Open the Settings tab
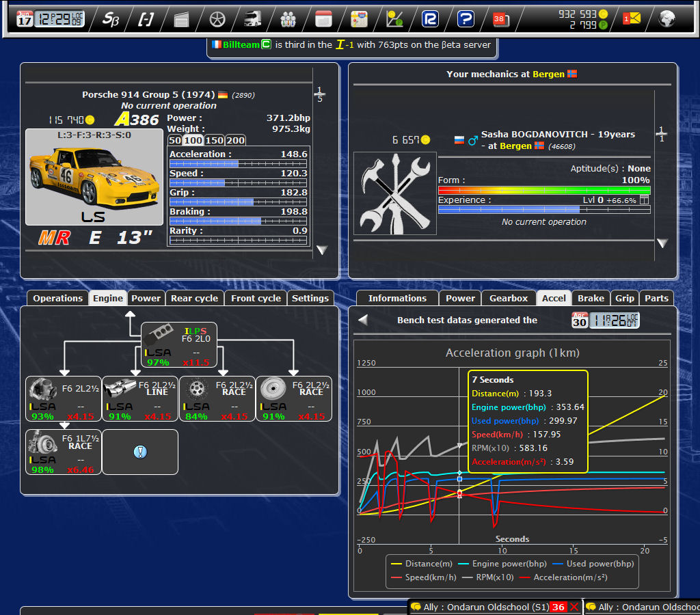Screen dimensions: 700x615 pyautogui.click(x=310, y=298)
